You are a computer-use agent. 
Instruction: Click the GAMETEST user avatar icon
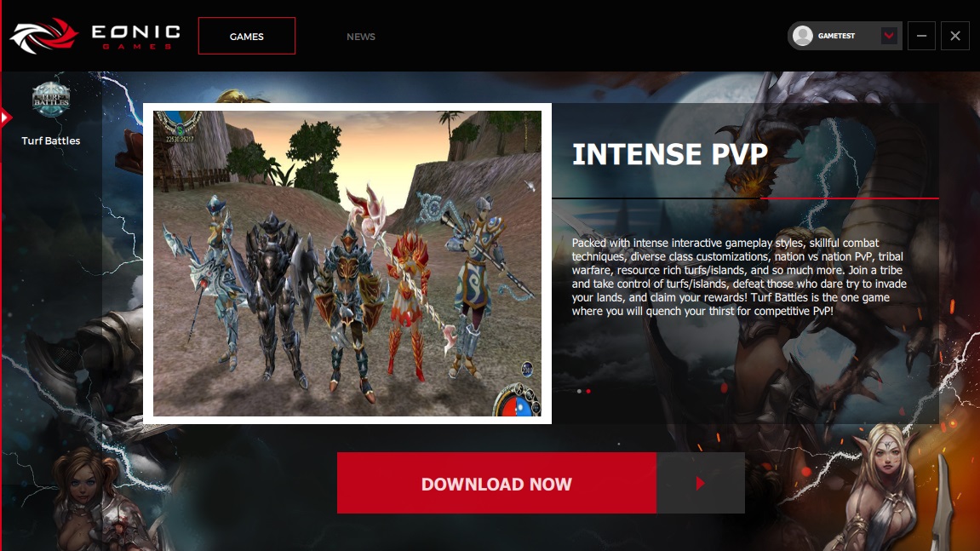(x=803, y=36)
